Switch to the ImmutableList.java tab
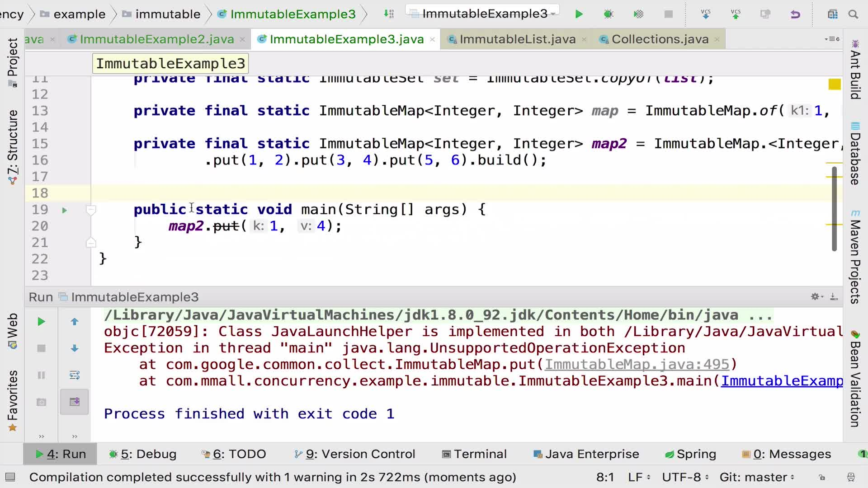 click(517, 39)
